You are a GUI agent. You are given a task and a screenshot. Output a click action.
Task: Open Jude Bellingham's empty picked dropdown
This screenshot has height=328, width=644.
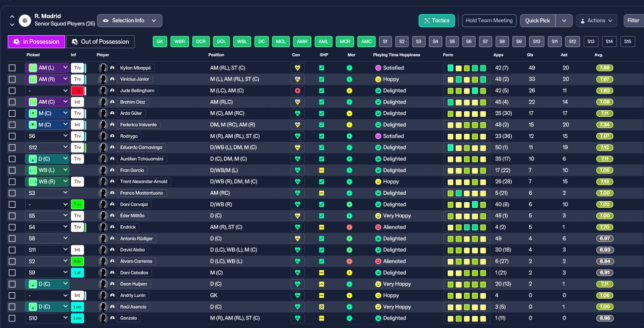(47, 91)
